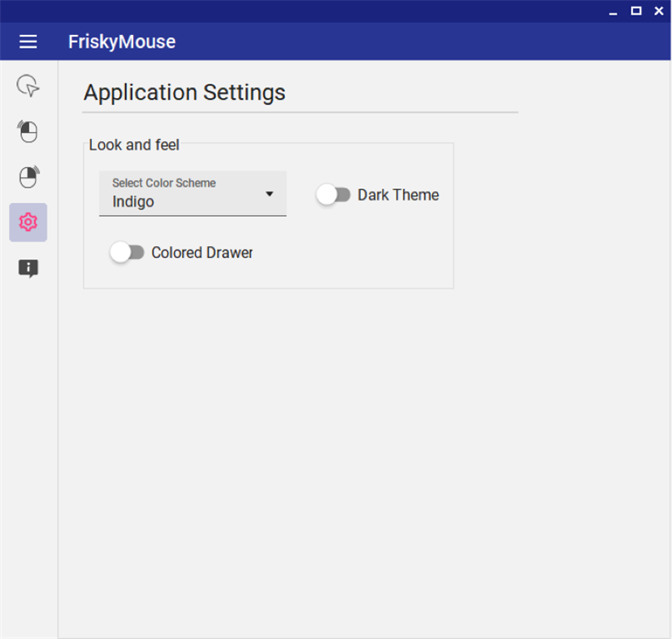This screenshot has width=672, height=639.
Task: Turn on the Colored Drawer switch
Action: coord(127,253)
